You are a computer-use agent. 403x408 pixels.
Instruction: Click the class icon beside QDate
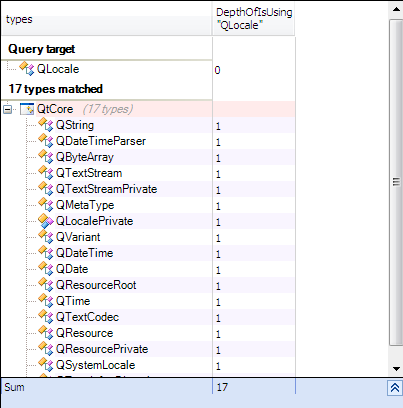46,269
